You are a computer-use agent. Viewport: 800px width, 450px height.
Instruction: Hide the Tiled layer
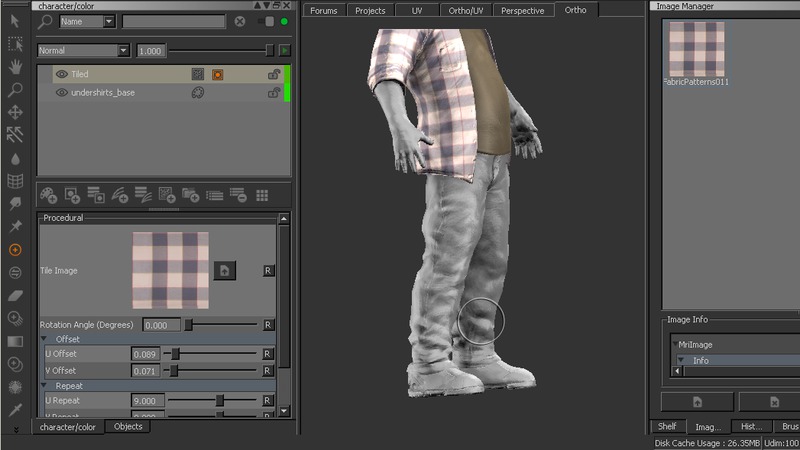click(62, 74)
